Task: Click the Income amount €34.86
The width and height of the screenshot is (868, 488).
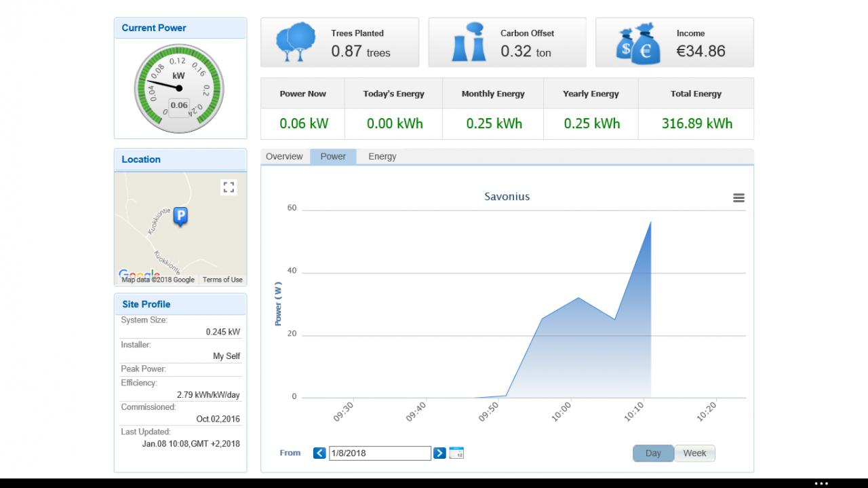Action: [701, 51]
